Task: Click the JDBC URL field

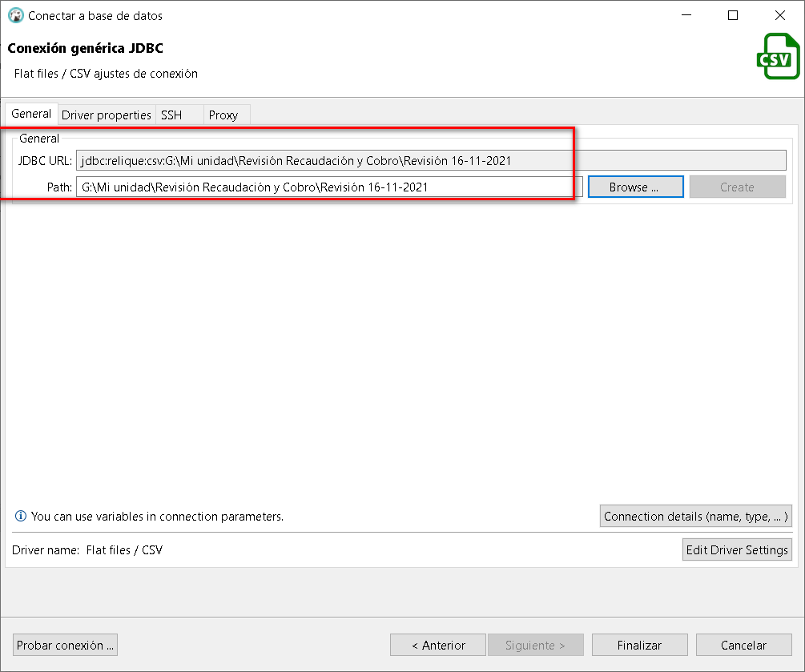Action: (431, 161)
